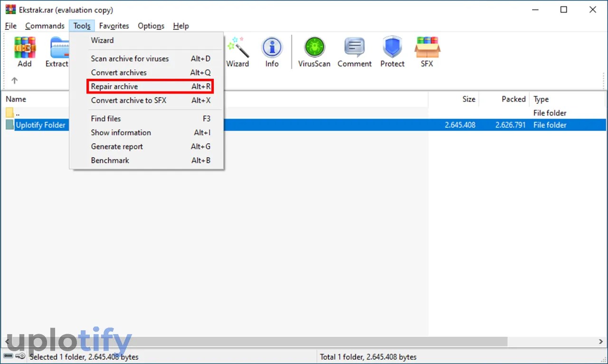Screen dimensions: 608x364
Task: Select Show information menu entry
Action: [x=146, y=132]
